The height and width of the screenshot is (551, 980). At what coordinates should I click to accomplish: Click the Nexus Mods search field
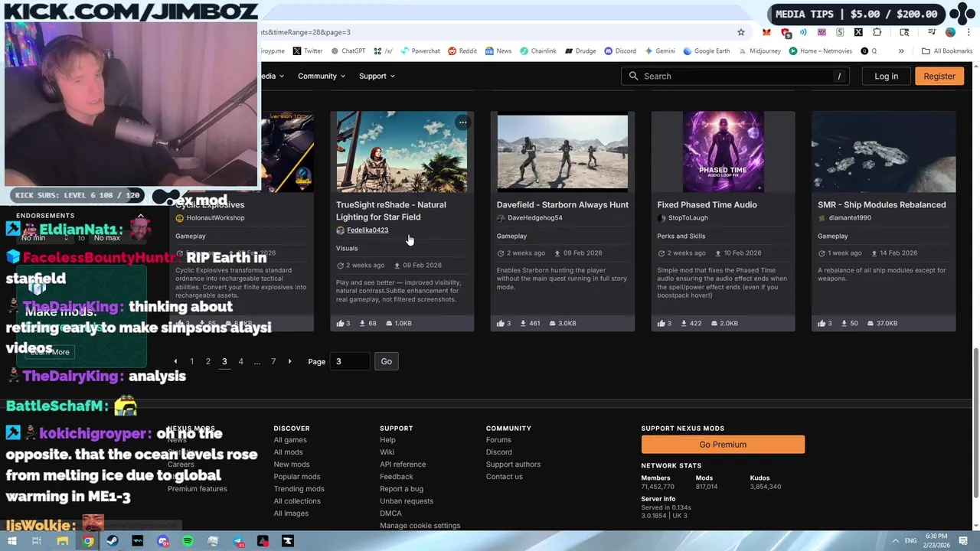coord(736,76)
